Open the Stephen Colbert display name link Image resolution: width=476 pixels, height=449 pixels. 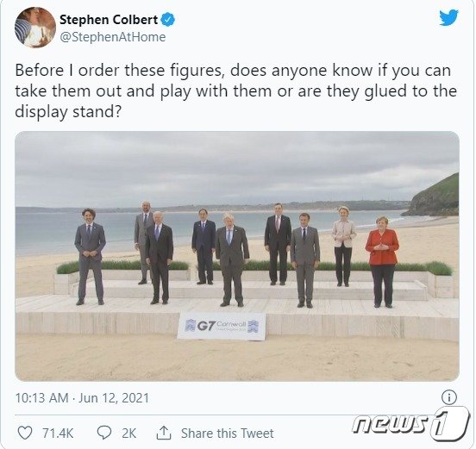click(109, 20)
